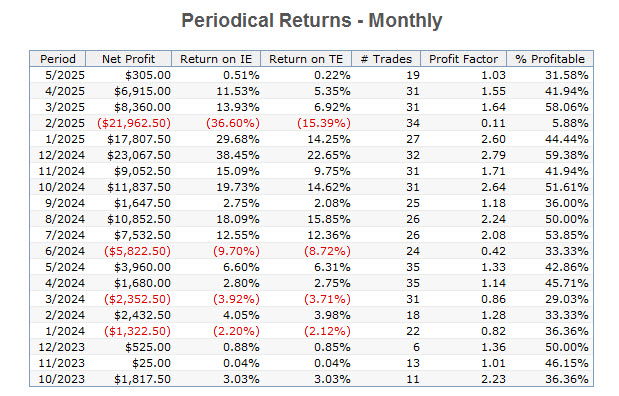Click the (8.72%) return on TE cell
Viewport: 619px width, 396px height.
pos(327,251)
